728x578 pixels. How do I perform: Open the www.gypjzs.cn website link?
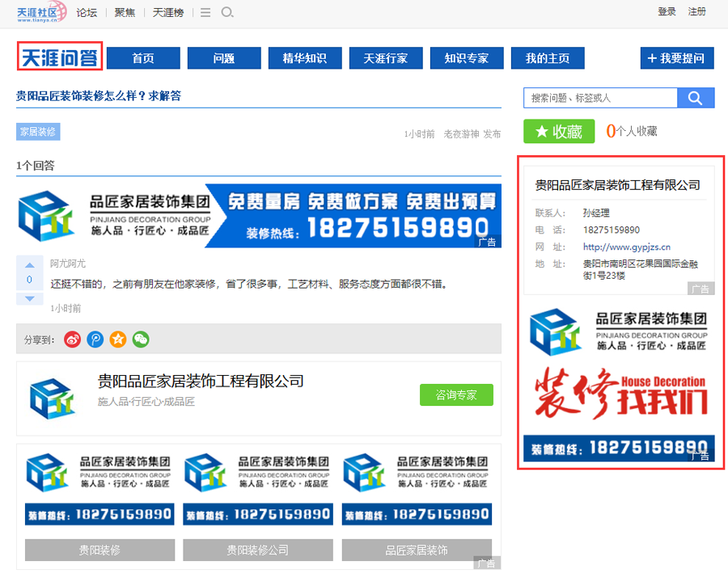coord(627,247)
